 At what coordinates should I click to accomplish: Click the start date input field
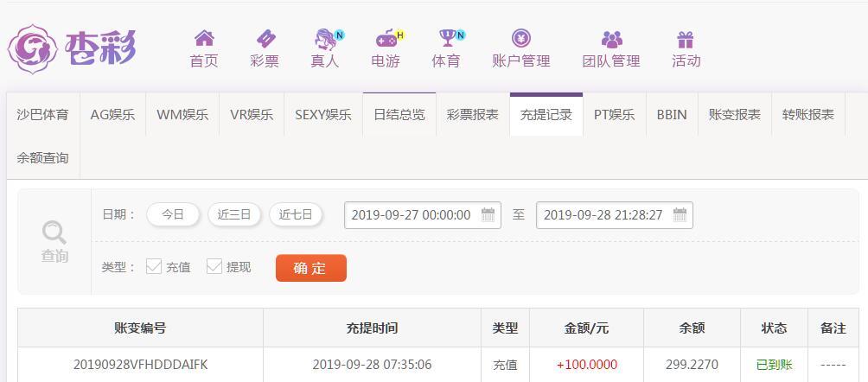423,215
